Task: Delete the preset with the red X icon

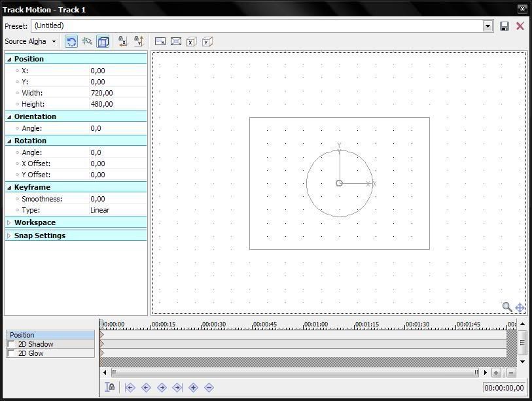Action: pyautogui.click(x=520, y=26)
